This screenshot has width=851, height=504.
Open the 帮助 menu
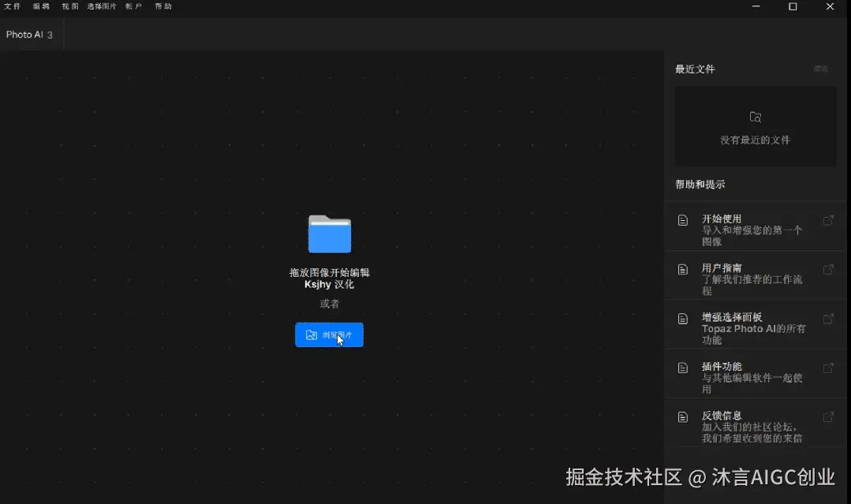[x=162, y=6]
